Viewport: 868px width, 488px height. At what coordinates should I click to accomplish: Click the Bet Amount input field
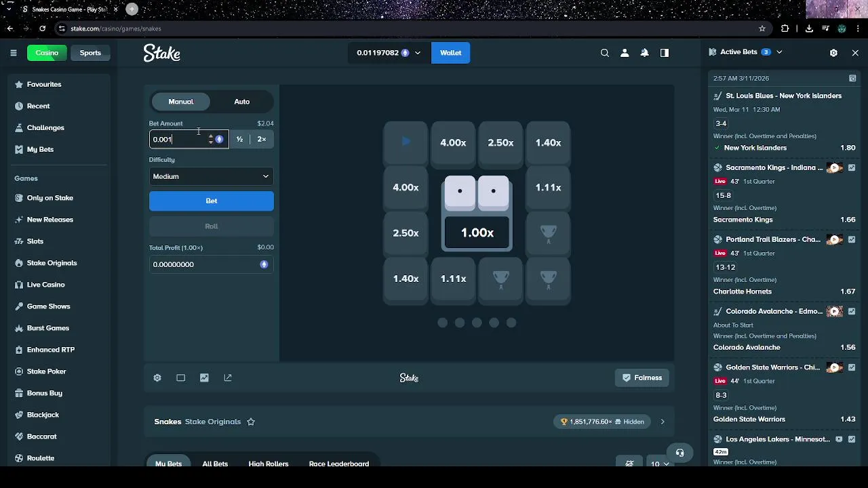pyautogui.click(x=178, y=139)
